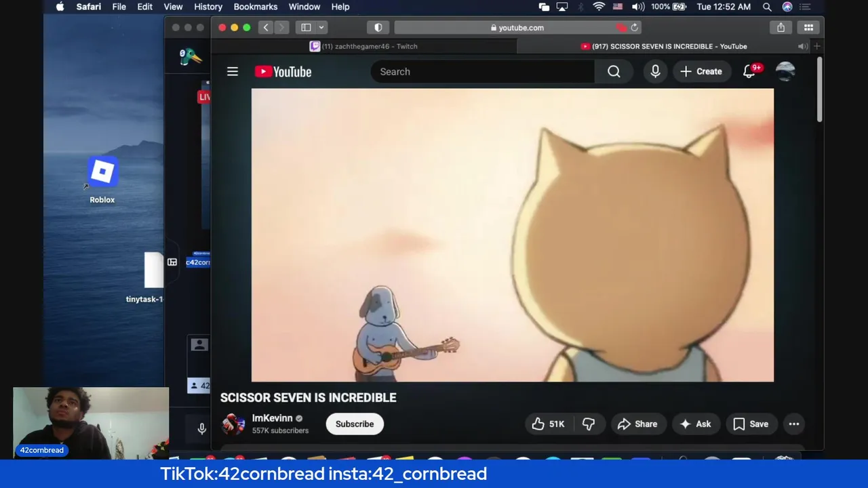The image size is (868, 488).
Task: Open the YouTube account avatar menu
Action: point(785,71)
